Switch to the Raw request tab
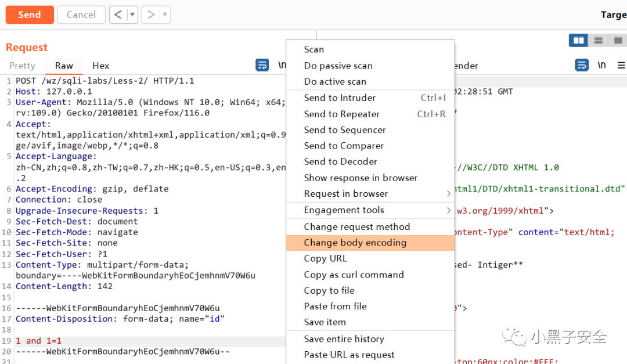 [64, 66]
